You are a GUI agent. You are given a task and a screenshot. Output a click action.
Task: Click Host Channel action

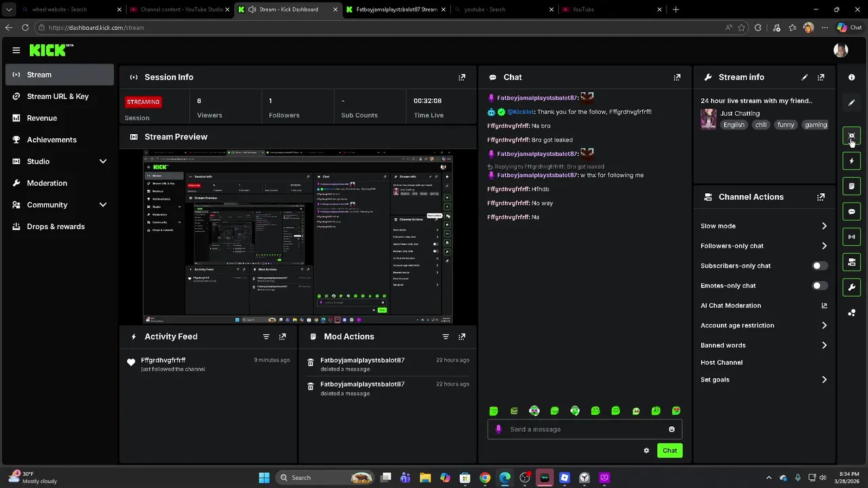722,363
